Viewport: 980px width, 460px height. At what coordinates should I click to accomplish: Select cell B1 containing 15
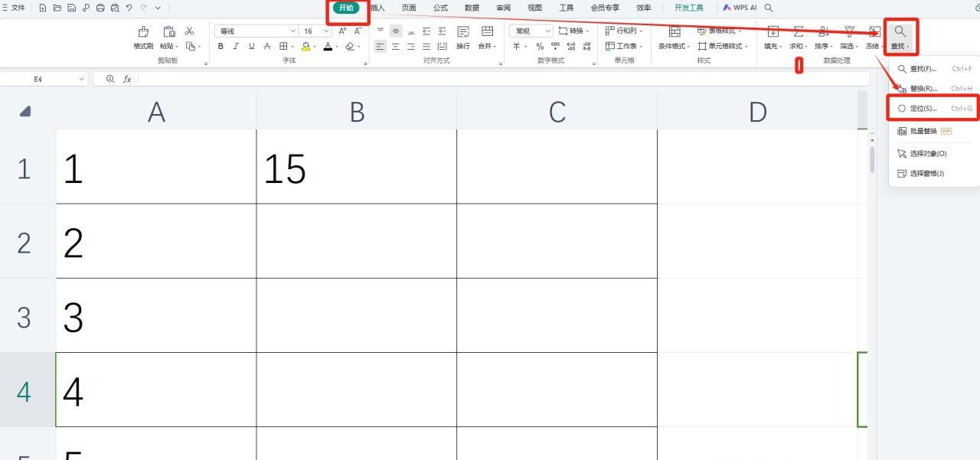coord(357,166)
